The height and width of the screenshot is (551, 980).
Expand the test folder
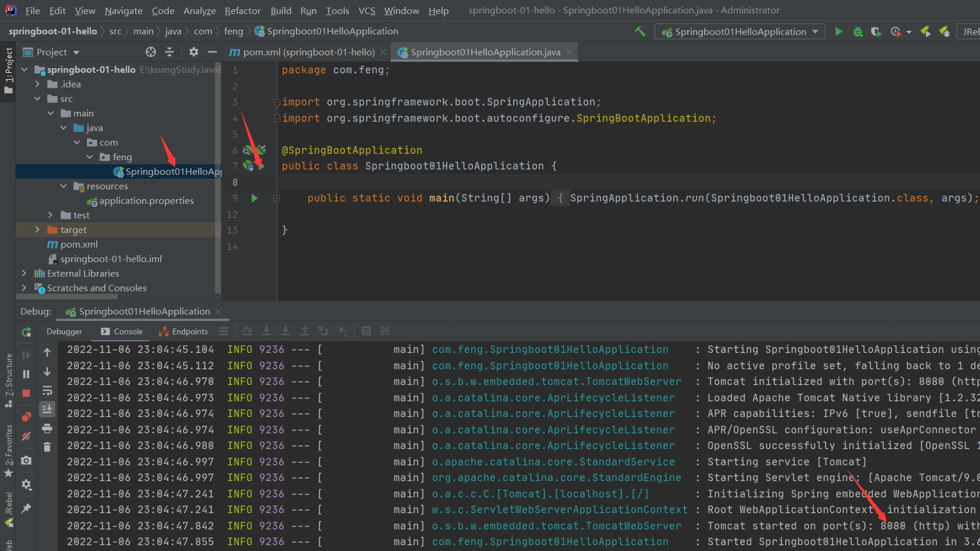[x=50, y=215]
